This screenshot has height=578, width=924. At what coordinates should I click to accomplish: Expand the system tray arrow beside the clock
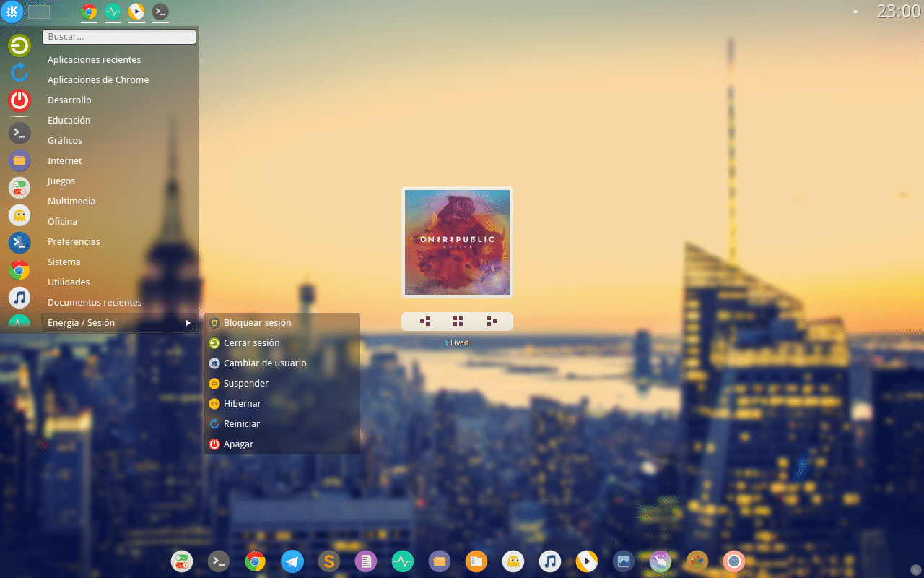point(855,12)
